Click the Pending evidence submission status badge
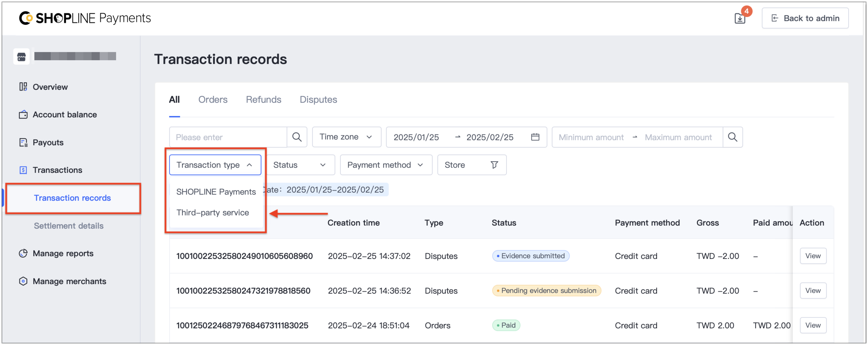This screenshot has width=868, height=345. coord(546,291)
